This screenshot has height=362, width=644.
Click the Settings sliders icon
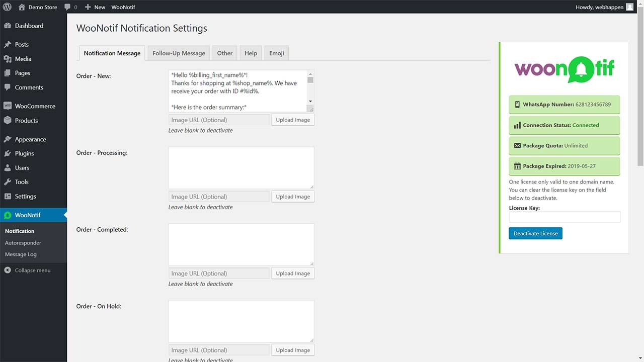tap(8, 196)
